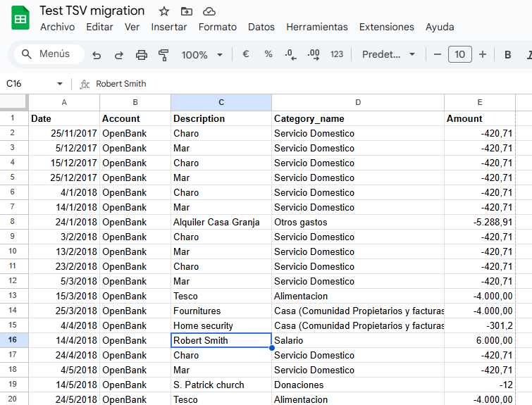The height and width of the screenshot is (405, 532).
Task: Click the move to folder icon
Action: pos(187,11)
